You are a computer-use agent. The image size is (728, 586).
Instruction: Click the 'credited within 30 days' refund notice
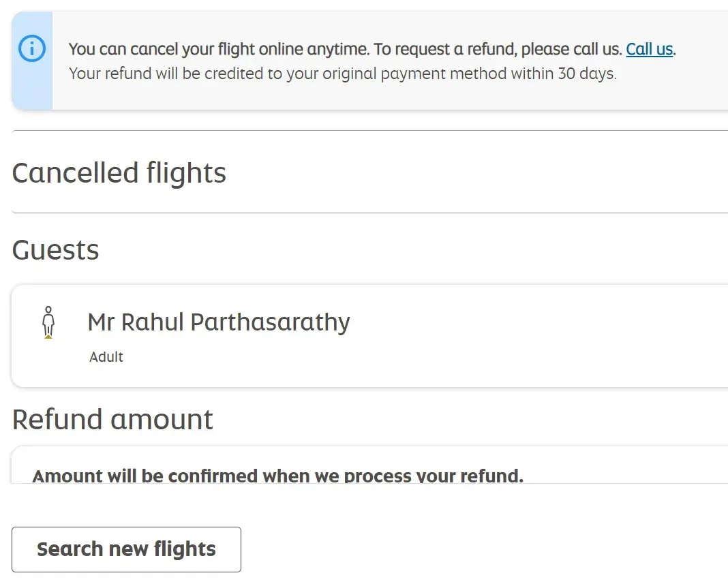[x=342, y=74]
